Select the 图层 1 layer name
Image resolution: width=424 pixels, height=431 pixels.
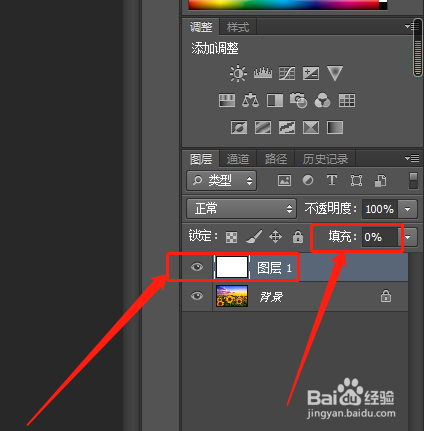point(274,268)
